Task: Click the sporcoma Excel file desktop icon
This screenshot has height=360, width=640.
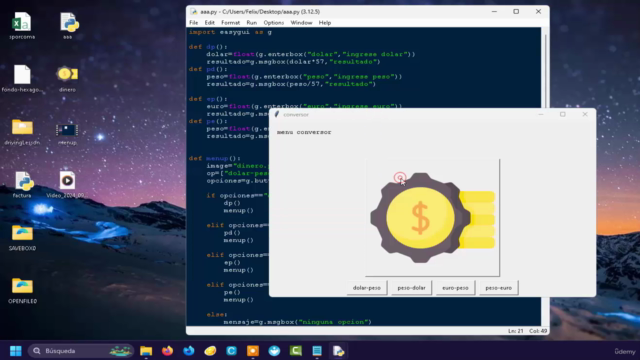Action: point(22,26)
